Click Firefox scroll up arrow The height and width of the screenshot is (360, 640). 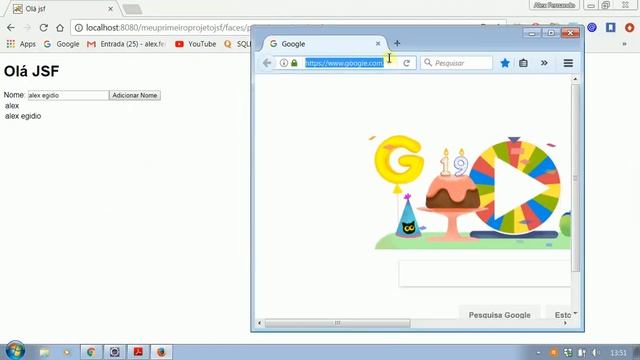coord(576,79)
